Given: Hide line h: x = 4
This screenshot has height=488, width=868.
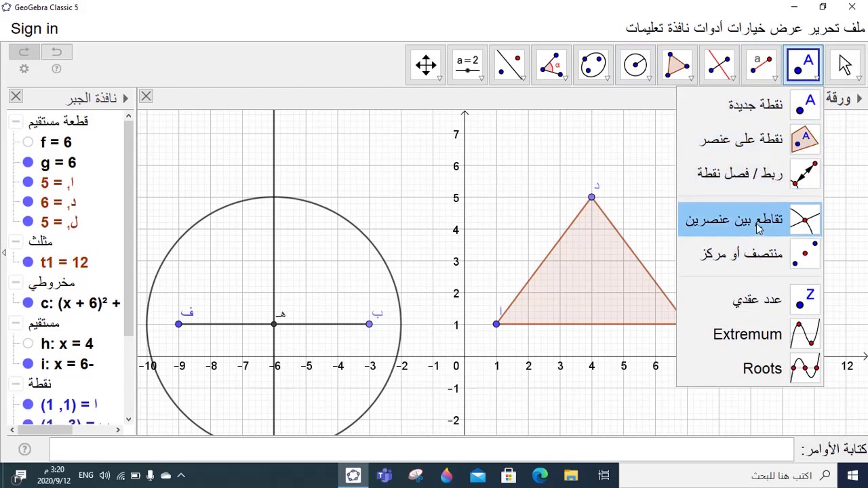Looking at the screenshot, I should click(x=28, y=344).
